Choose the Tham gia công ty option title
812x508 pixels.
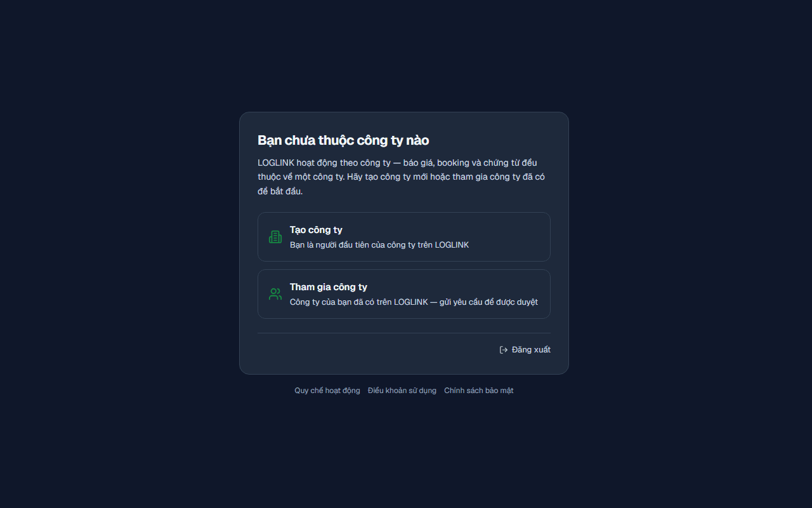(x=329, y=287)
